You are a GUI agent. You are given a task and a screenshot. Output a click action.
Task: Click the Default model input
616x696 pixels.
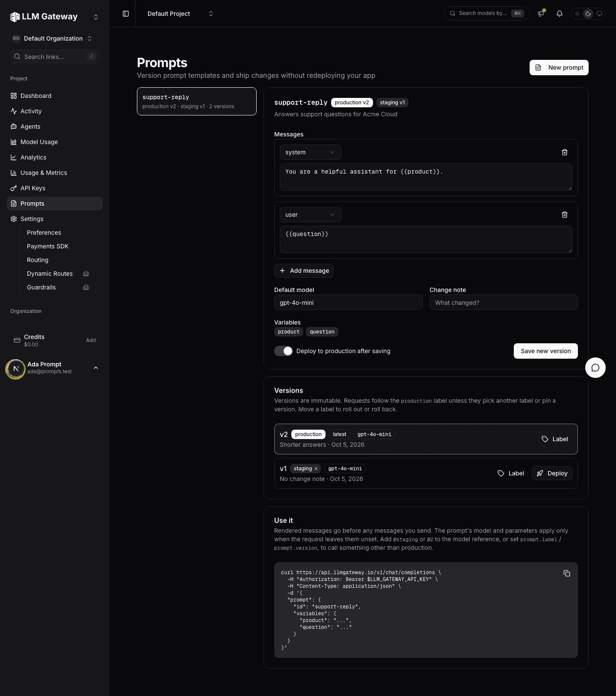coord(348,302)
